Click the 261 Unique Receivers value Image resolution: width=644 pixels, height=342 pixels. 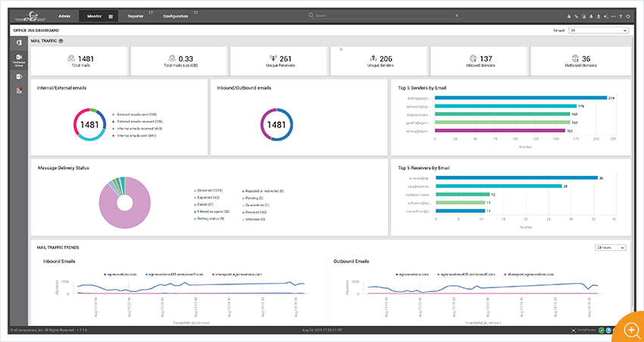286,59
